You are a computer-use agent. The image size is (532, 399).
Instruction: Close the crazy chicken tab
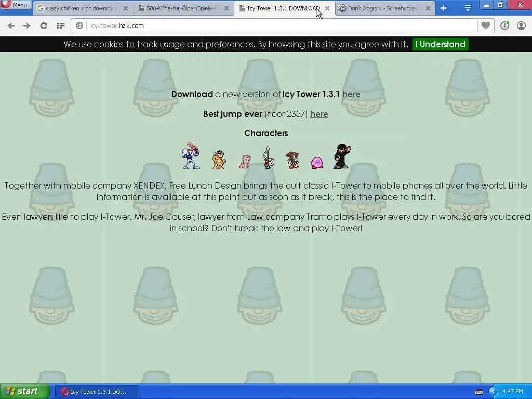click(x=126, y=8)
